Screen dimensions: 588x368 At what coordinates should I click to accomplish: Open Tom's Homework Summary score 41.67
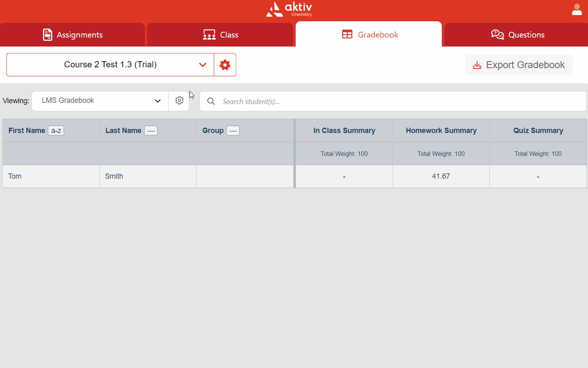[x=441, y=176]
